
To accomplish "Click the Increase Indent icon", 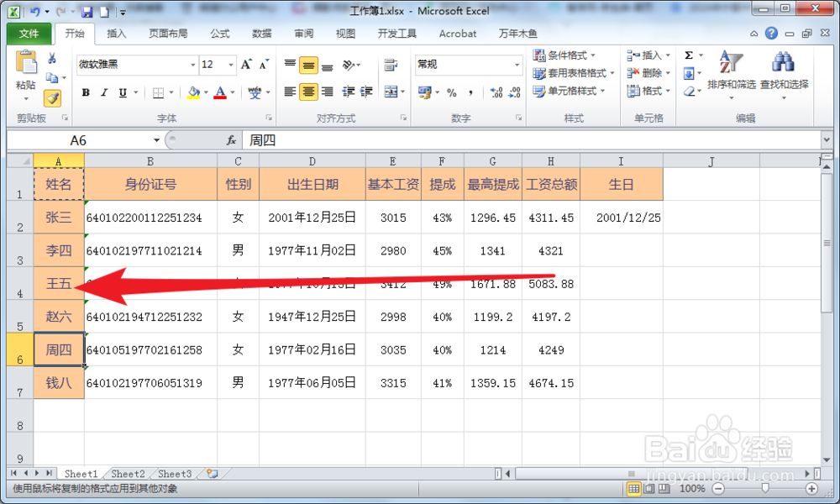I will pyautogui.click(x=366, y=92).
